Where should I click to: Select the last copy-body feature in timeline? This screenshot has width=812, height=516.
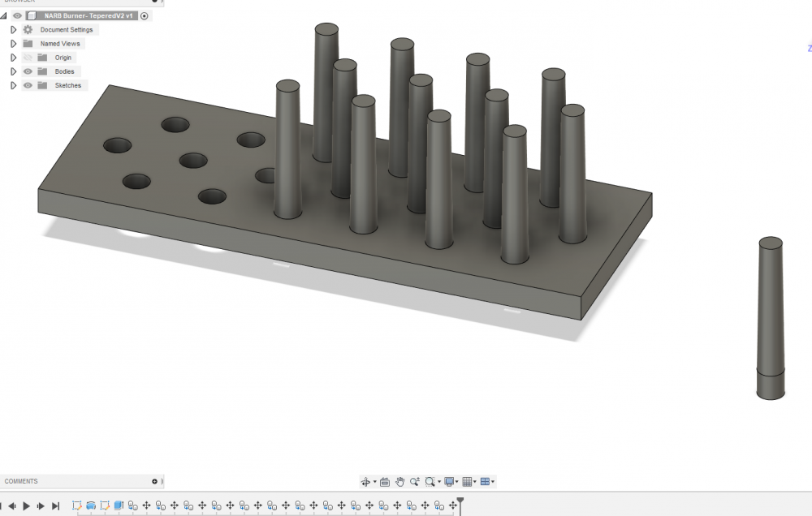pos(439,505)
